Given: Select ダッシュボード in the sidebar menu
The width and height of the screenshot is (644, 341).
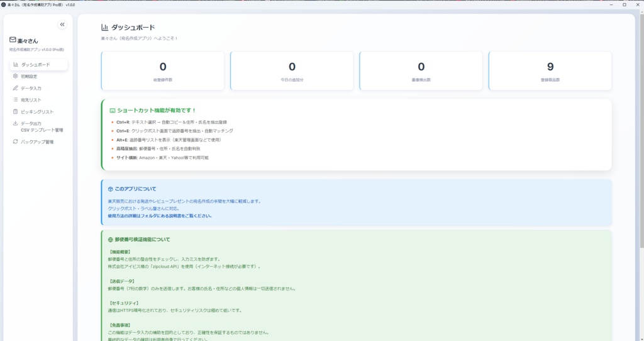Looking at the screenshot, I should point(38,65).
